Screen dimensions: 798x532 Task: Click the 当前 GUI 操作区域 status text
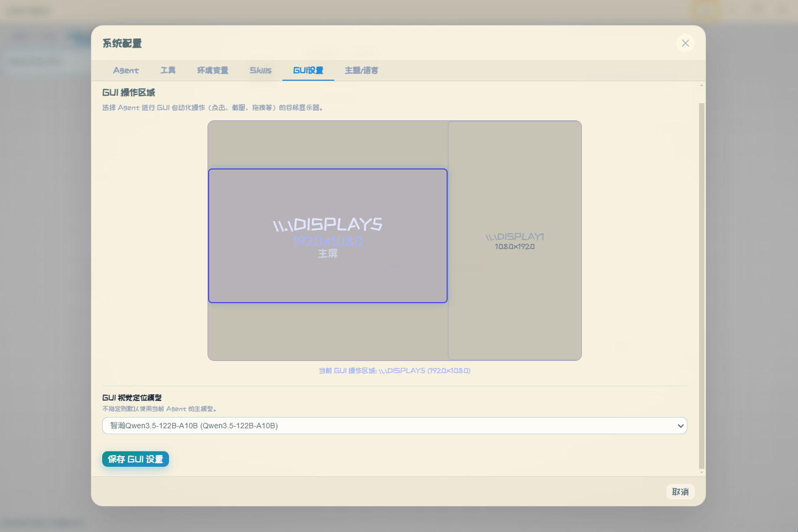click(394, 371)
